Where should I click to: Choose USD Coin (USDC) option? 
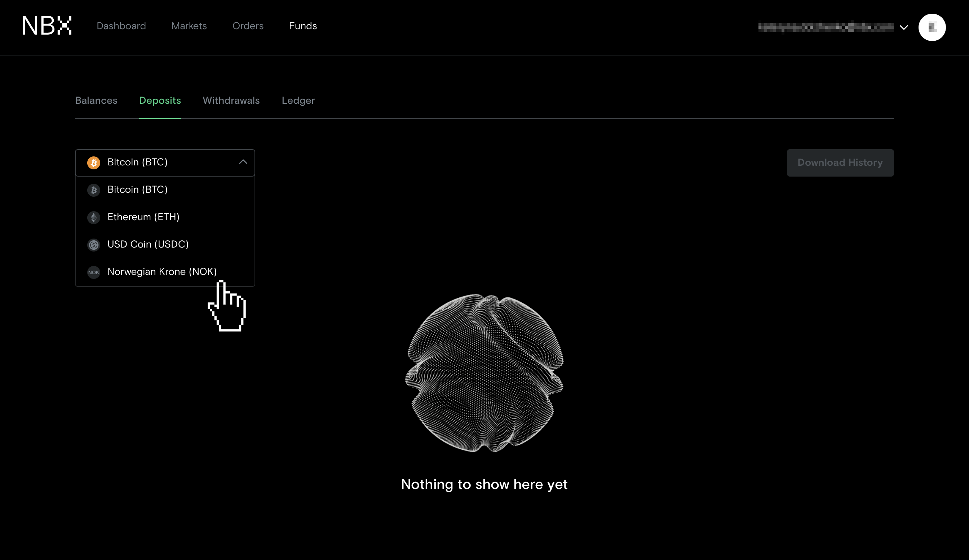point(148,244)
